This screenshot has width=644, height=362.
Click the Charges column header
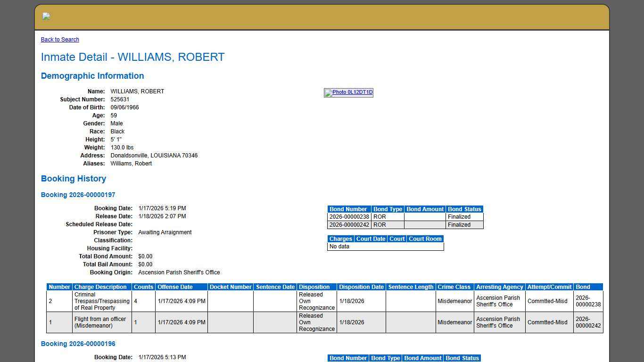point(340,239)
